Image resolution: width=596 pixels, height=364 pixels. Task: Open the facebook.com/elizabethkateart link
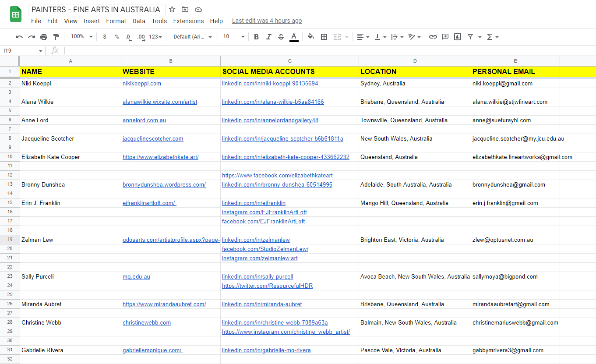pos(277,175)
